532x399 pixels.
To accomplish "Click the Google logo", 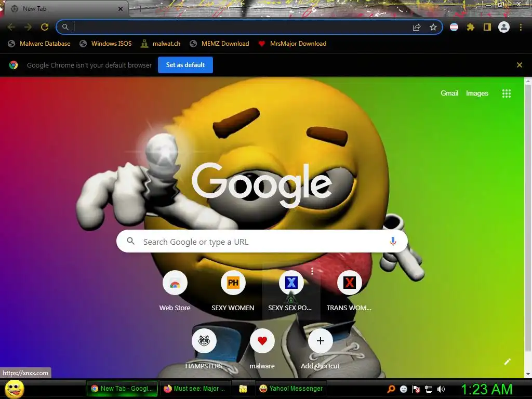I will coord(262,185).
